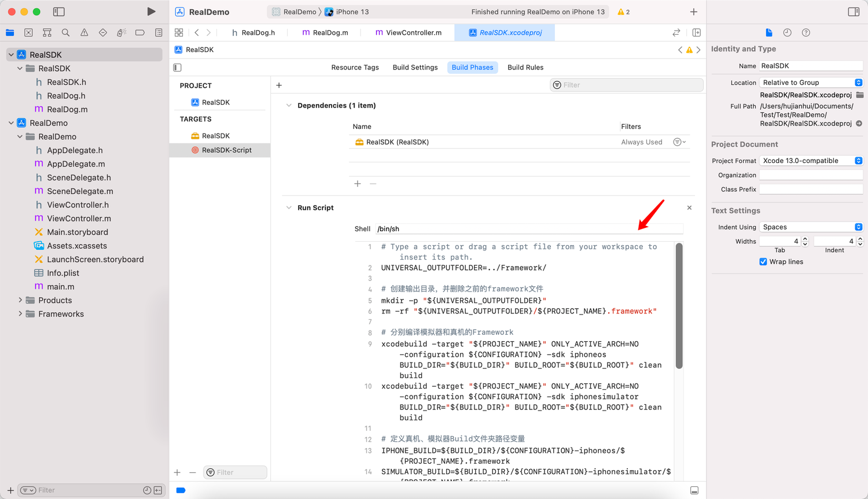Open the Issue navigator warning icon
868x499 pixels.
84,33
